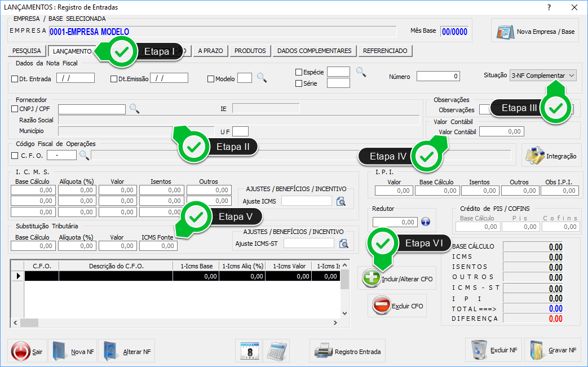This screenshot has width=588, height=367.
Task: Click the C.F.O. lookup magnifier icon
Action: [x=84, y=155]
